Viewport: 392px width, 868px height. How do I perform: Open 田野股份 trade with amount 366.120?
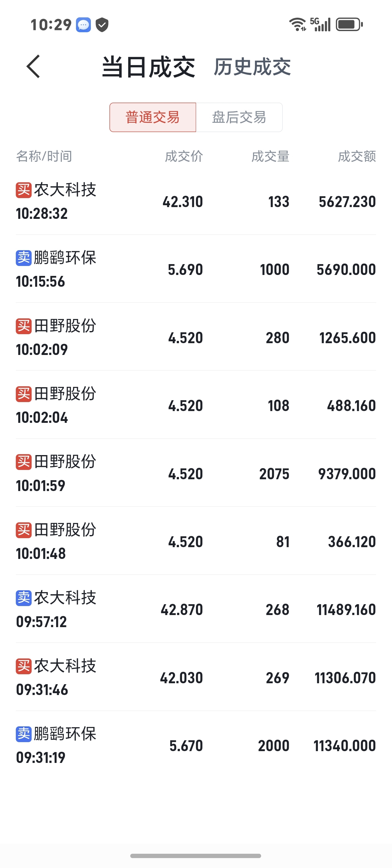coord(195,541)
